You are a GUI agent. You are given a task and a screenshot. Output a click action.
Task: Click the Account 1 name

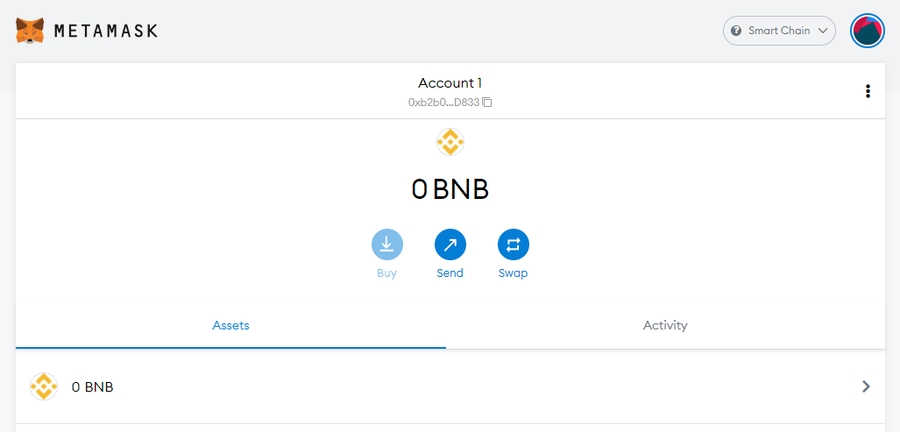click(x=450, y=83)
